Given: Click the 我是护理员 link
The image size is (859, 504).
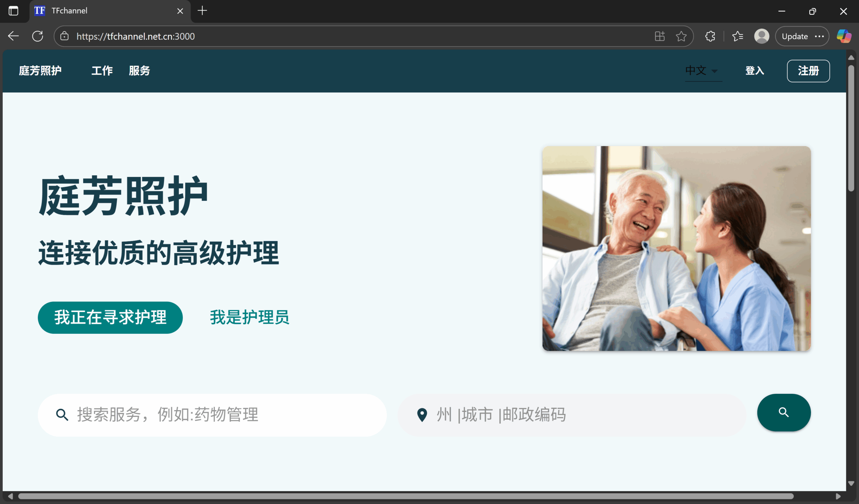Looking at the screenshot, I should click(249, 317).
